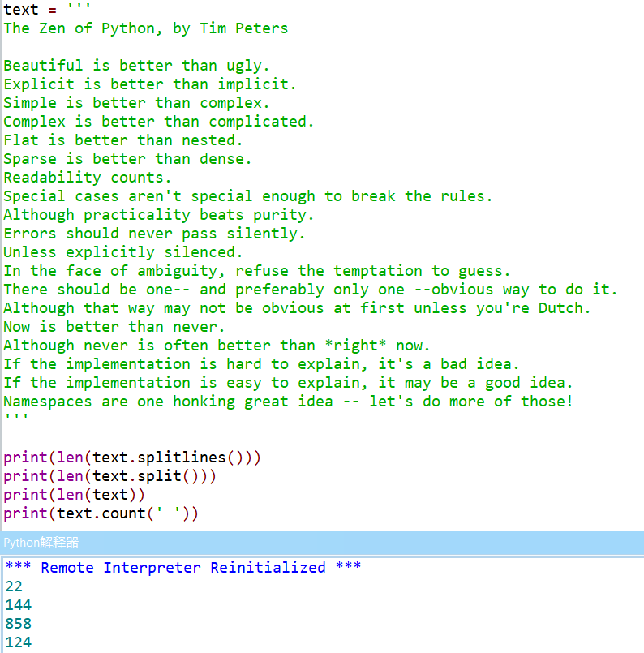Click output value '22' in interpreter
This screenshot has width=644, height=653.
[14, 586]
